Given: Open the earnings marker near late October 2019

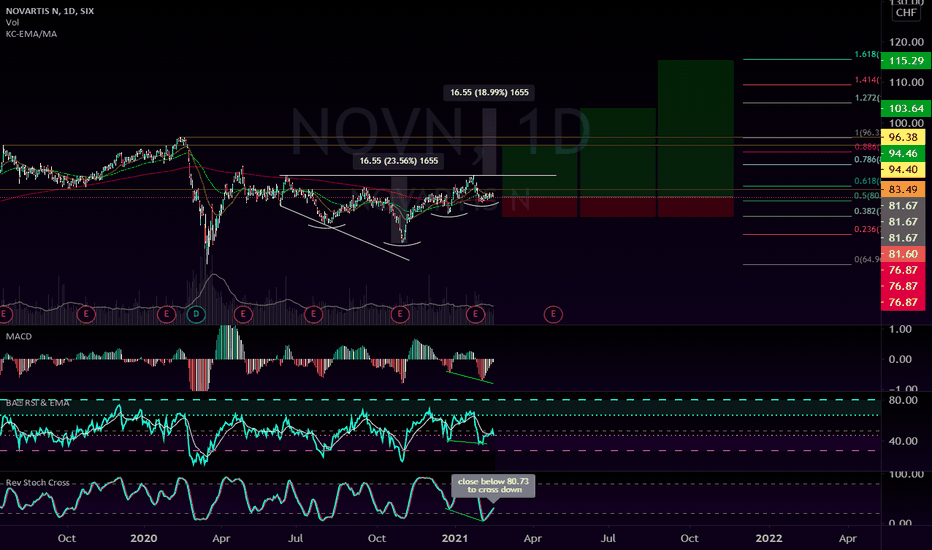Looking at the screenshot, I should click(x=86, y=313).
